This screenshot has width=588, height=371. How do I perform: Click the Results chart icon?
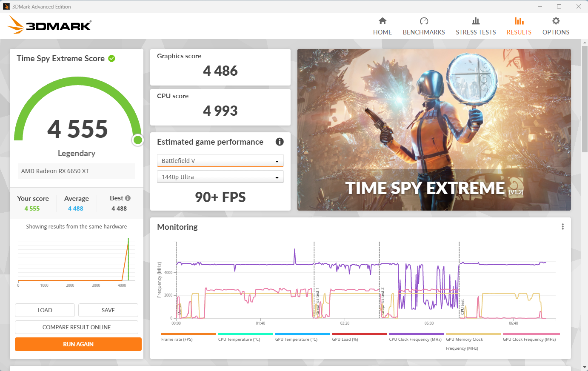(519, 21)
